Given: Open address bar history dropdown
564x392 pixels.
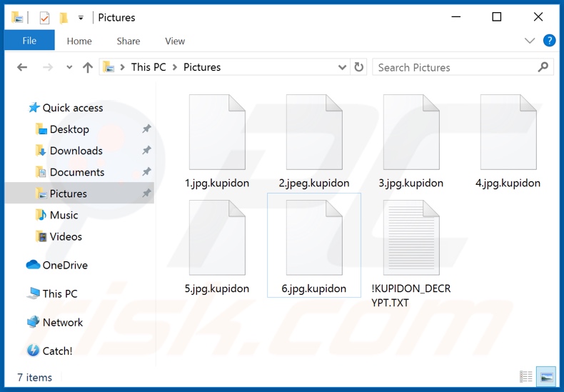Looking at the screenshot, I should [x=342, y=67].
